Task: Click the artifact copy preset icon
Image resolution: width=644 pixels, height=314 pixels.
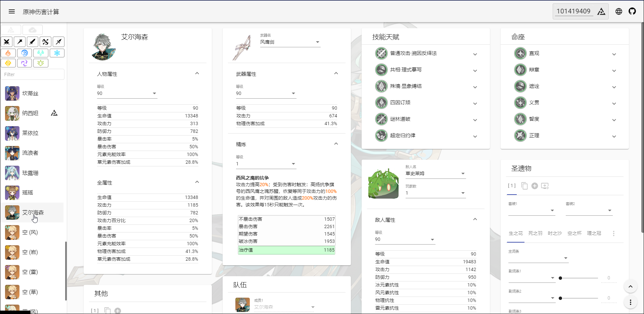Action: [524, 186]
